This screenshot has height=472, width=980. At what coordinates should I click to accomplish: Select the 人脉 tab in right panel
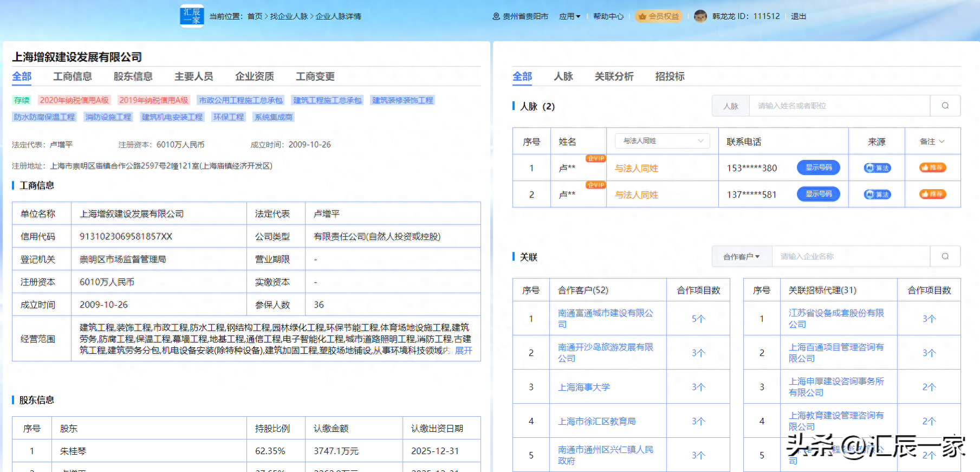(x=563, y=76)
